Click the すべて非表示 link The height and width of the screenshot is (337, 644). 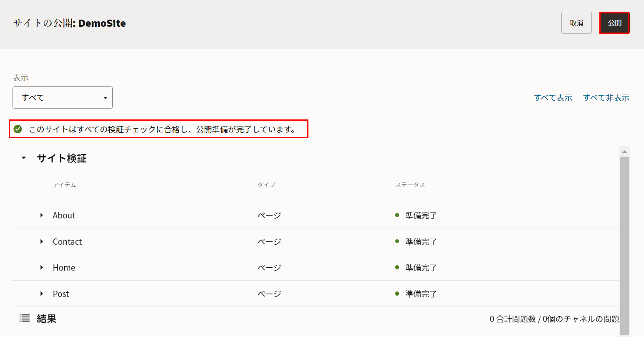pyautogui.click(x=606, y=98)
